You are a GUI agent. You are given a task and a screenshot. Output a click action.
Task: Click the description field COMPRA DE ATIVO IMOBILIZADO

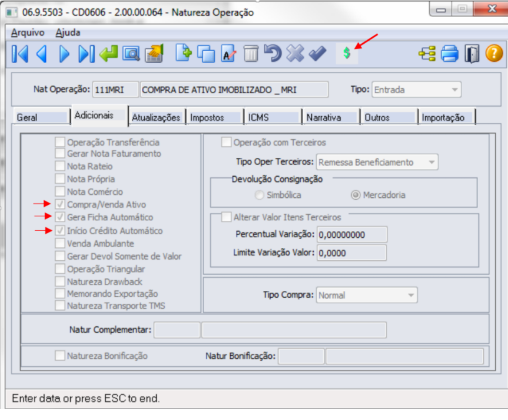(x=234, y=90)
